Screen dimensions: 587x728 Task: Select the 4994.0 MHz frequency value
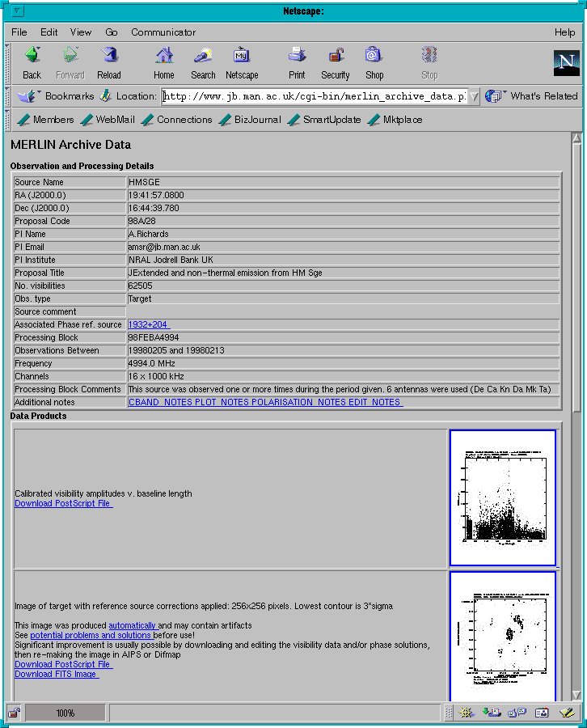(x=152, y=363)
